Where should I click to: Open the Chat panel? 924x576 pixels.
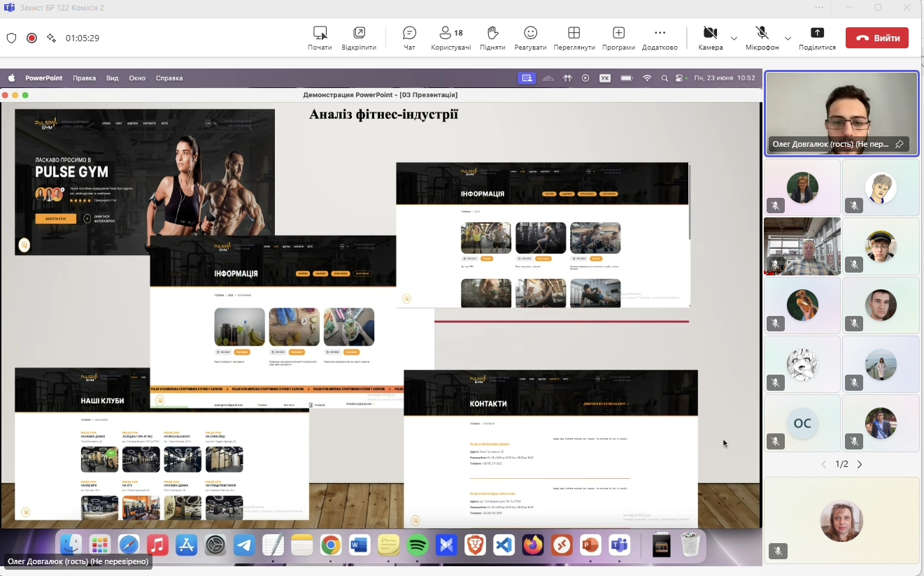tap(409, 38)
